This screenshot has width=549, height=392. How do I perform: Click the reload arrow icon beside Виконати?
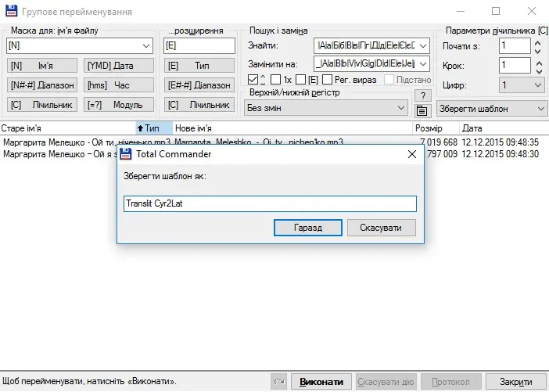[x=278, y=382]
